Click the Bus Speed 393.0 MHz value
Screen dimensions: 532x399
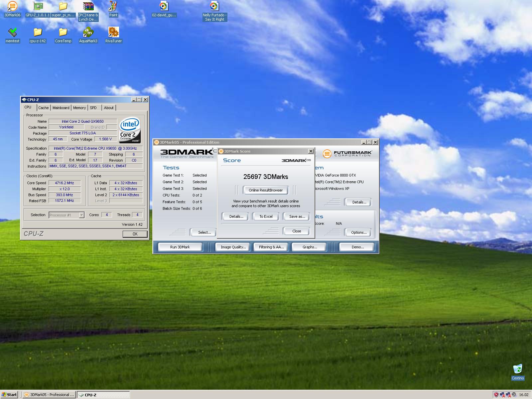tap(65, 195)
